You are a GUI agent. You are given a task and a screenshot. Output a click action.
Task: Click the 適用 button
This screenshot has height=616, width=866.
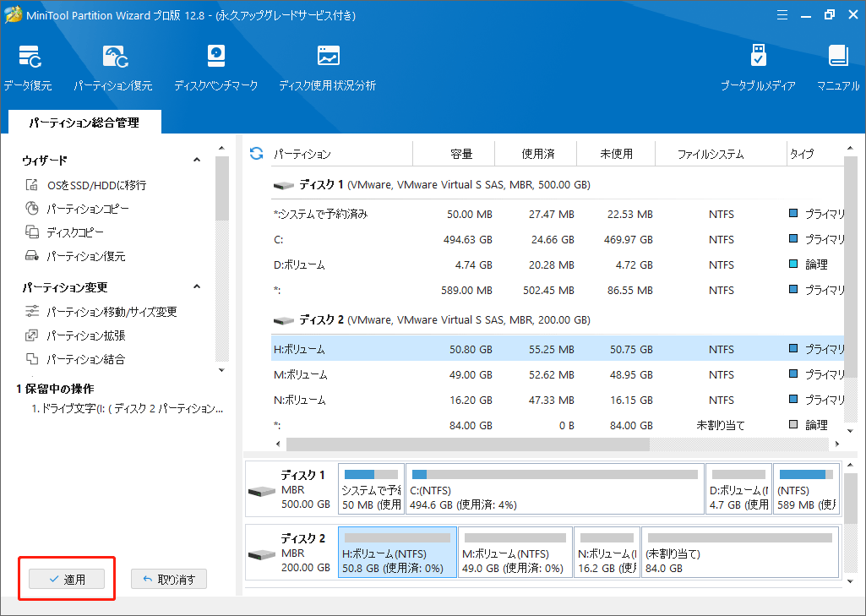[x=67, y=579]
